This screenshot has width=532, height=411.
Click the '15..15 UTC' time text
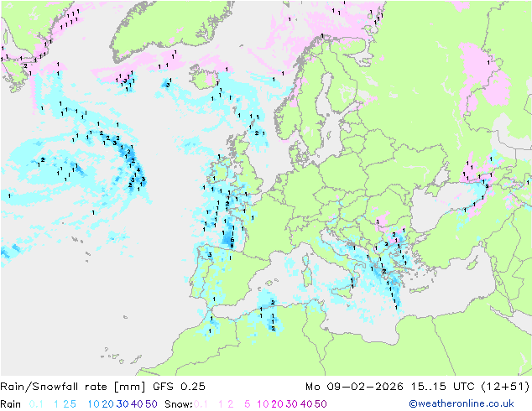click(x=442, y=387)
